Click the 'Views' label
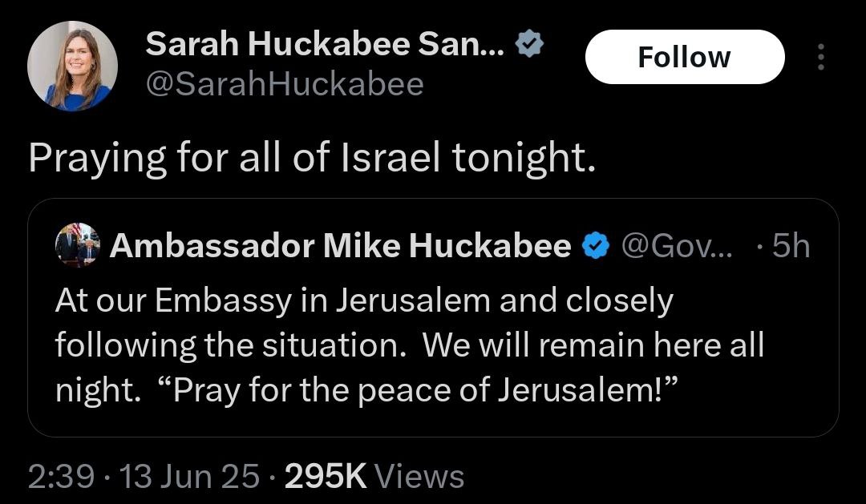Viewport: 866px width, 504px height. point(419,477)
